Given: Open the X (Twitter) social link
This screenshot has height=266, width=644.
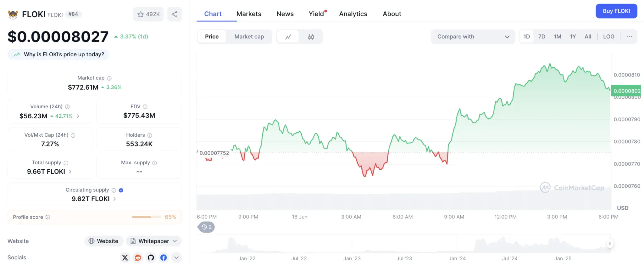Looking at the screenshot, I should 125,258.
